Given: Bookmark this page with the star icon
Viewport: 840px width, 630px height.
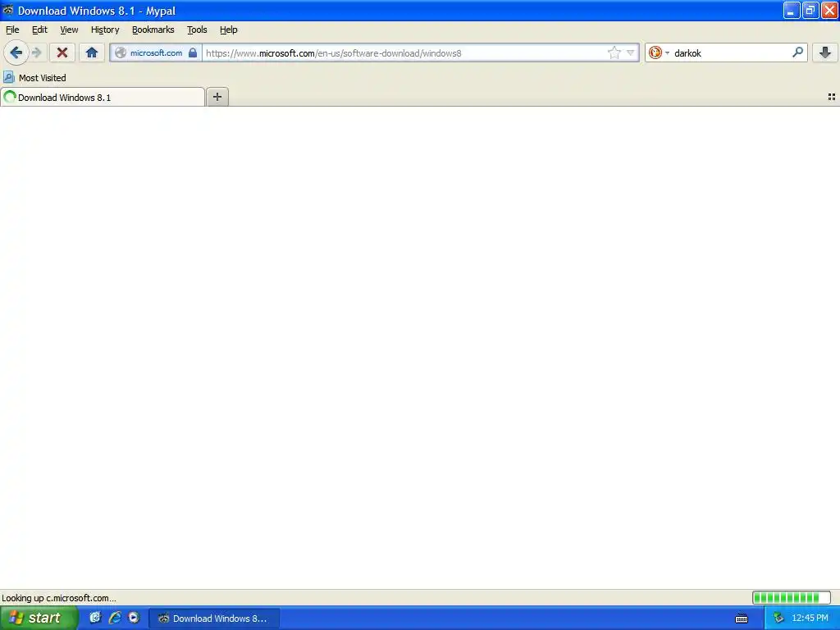Looking at the screenshot, I should click(614, 52).
